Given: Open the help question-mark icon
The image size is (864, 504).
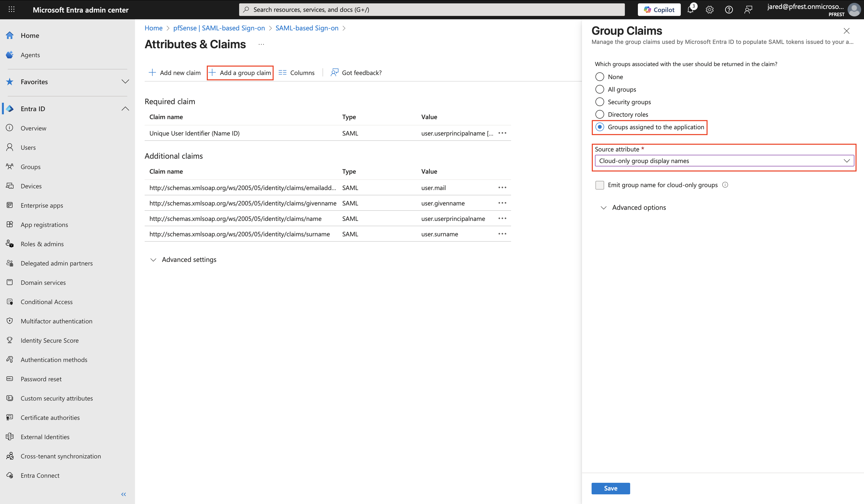Looking at the screenshot, I should point(729,9).
